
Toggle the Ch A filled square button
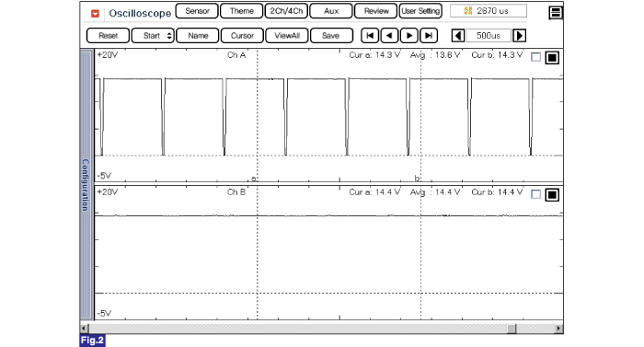[552, 58]
